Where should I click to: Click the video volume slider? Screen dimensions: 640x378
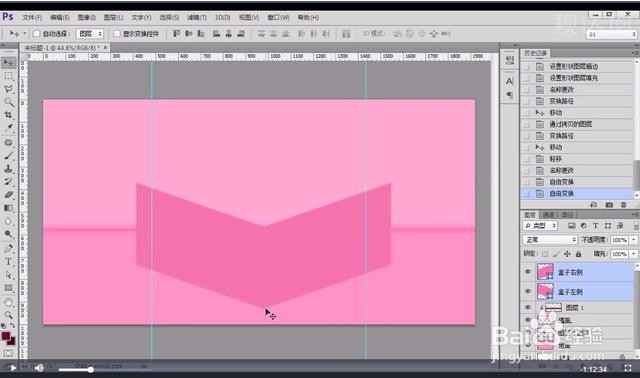(x=75, y=370)
